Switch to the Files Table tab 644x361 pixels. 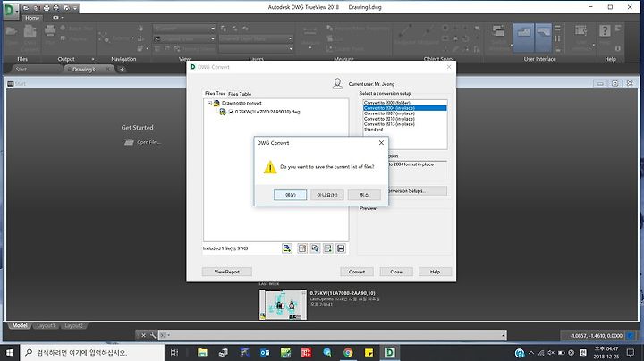tap(240, 94)
